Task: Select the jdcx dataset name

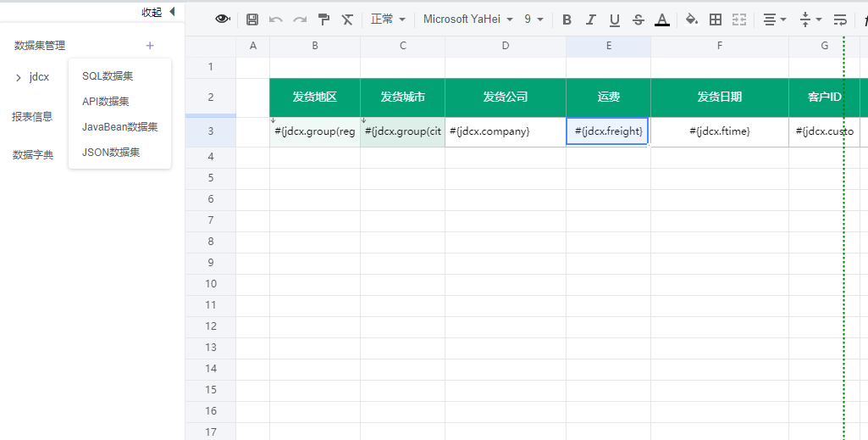Action: pyautogui.click(x=39, y=77)
